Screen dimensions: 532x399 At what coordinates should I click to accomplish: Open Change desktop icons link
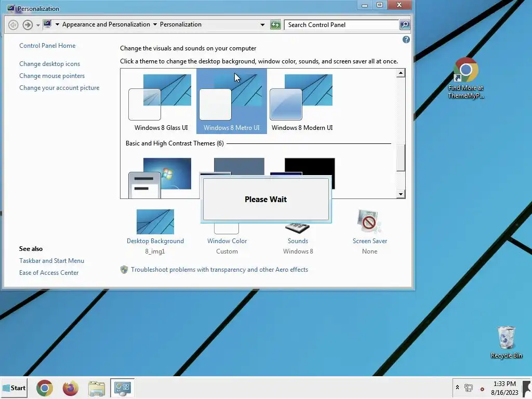coord(49,64)
